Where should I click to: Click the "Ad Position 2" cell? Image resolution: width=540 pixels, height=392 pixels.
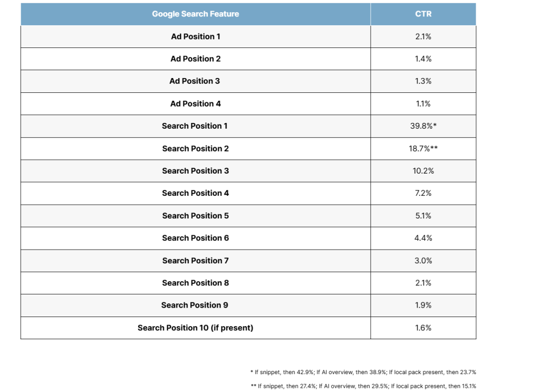195,59
